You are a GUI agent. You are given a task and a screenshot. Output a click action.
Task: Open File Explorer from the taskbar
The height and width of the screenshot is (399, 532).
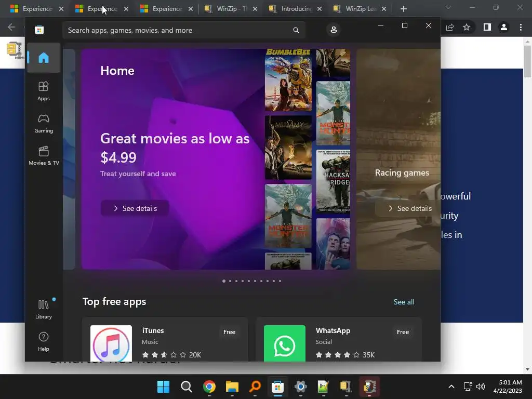(x=232, y=387)
